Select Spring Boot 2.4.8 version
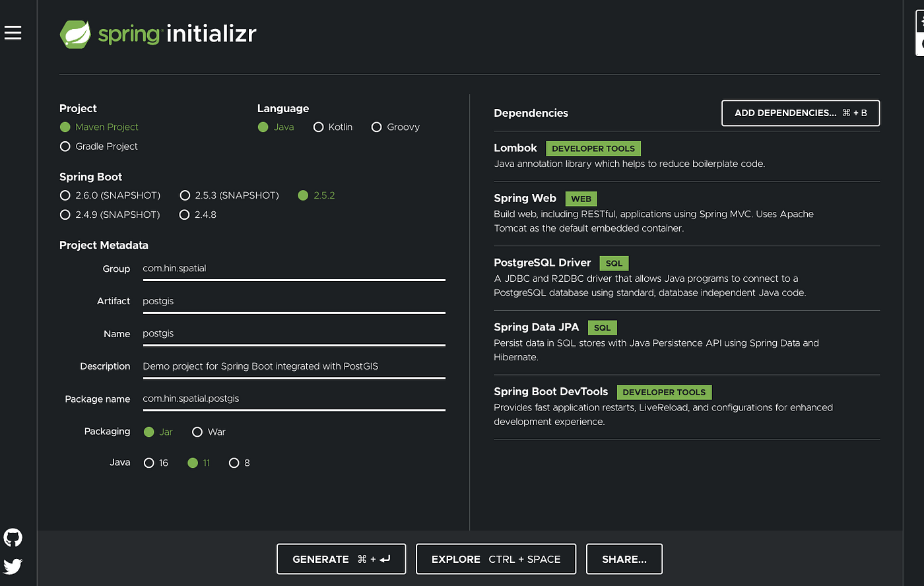The image size is (924, 586). click(x=198, y=214)
